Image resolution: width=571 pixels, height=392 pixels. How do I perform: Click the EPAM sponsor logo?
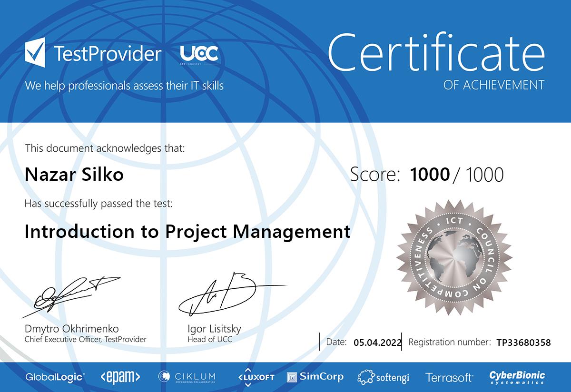[x=120, y=377]
